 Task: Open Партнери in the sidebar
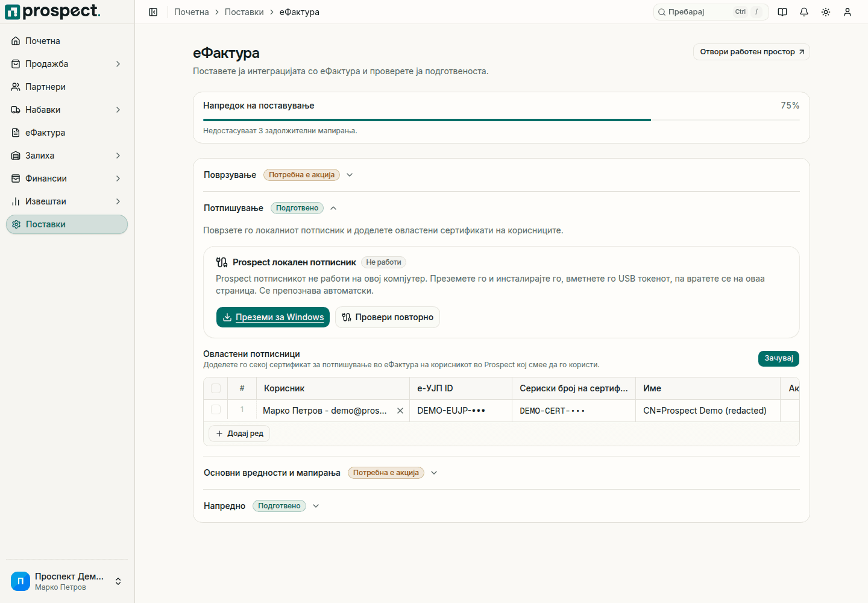67,87
